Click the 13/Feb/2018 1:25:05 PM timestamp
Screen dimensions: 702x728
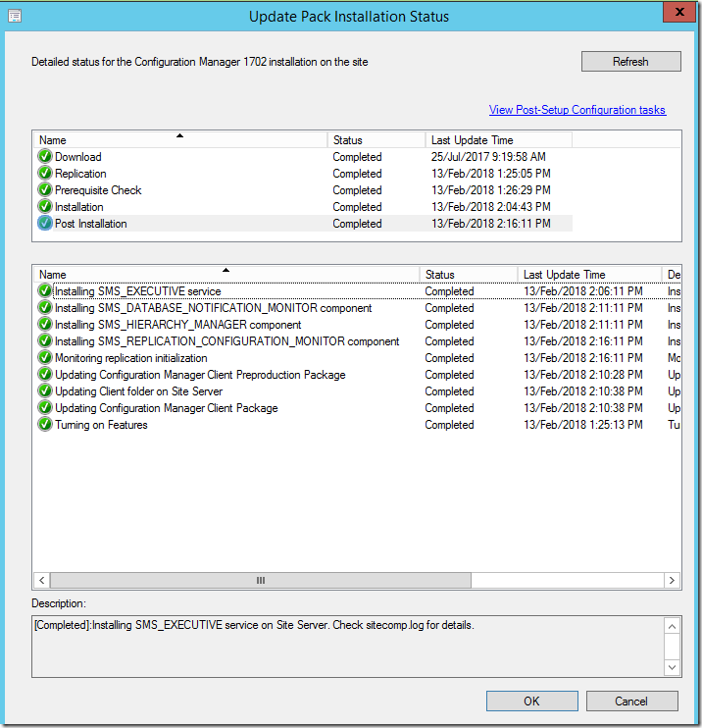pos(491,174)
